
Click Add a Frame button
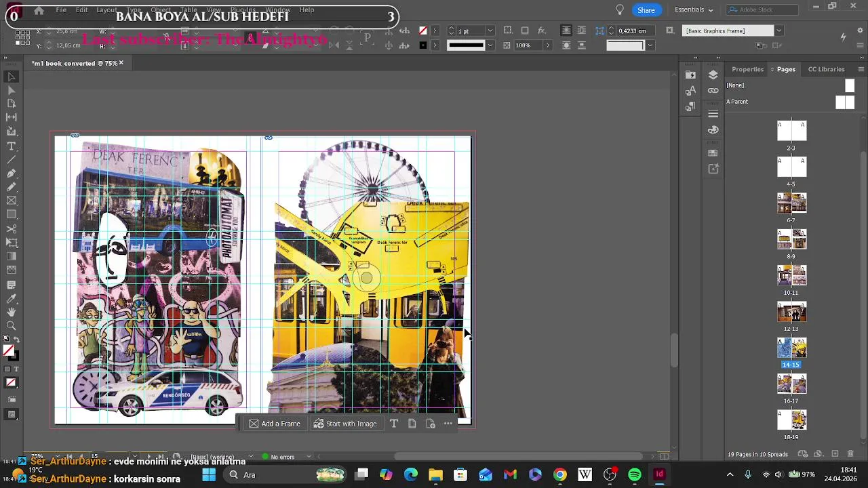tap(274, 424)
